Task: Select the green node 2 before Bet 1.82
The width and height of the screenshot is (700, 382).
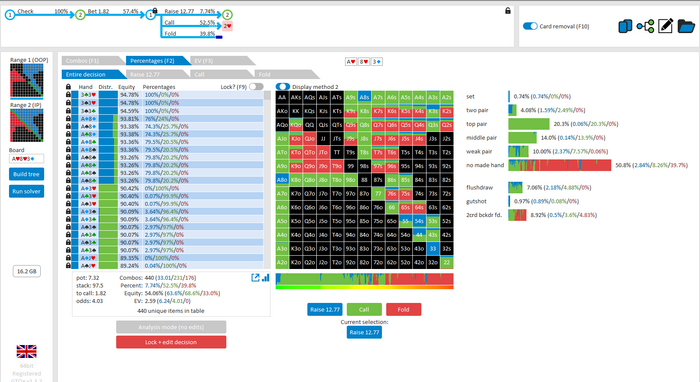Action: [x=80, y=15]
